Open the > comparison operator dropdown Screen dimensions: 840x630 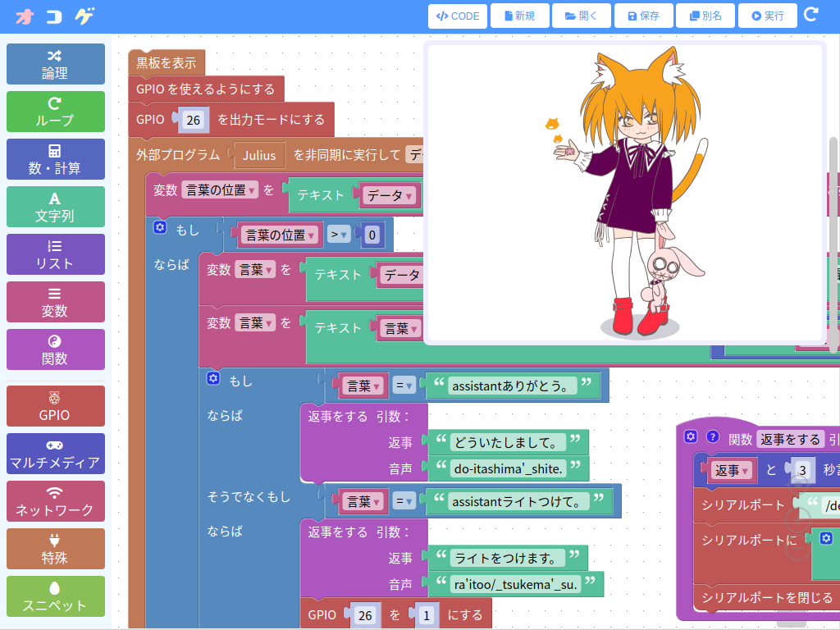pos(339,235)
